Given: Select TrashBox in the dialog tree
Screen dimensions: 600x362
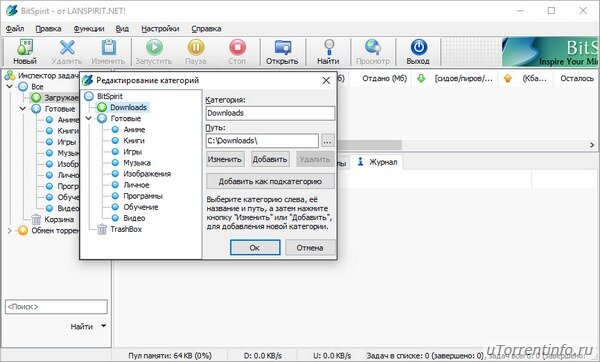Looking at the screenshot, I should click(x=126, y=230).
